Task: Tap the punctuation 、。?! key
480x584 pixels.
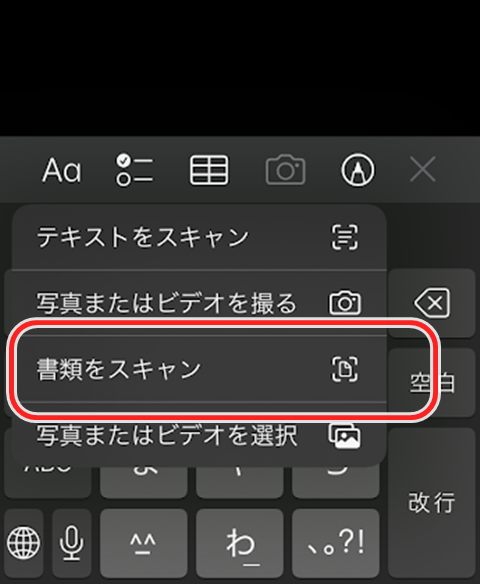Action: (x=336, y=543)
